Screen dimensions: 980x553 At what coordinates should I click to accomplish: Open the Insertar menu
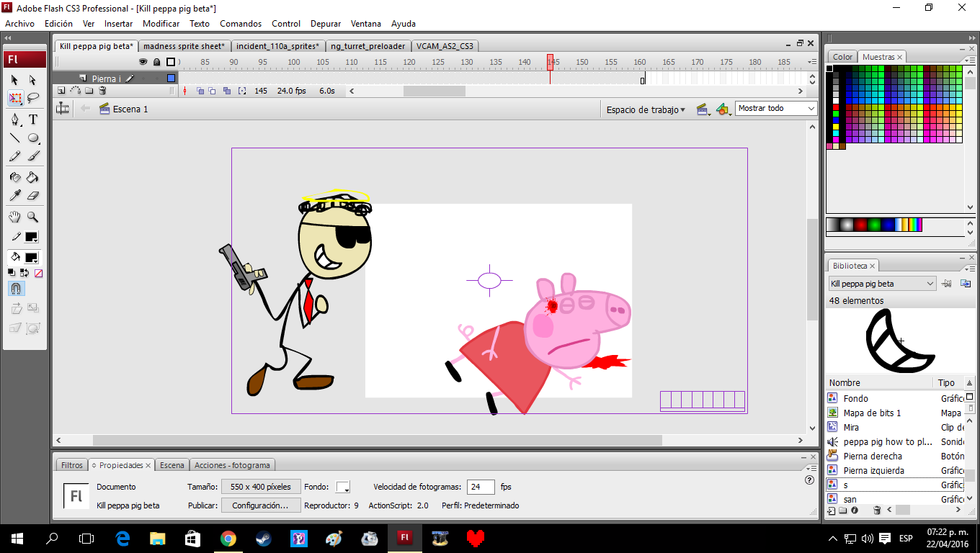(119, 24)
